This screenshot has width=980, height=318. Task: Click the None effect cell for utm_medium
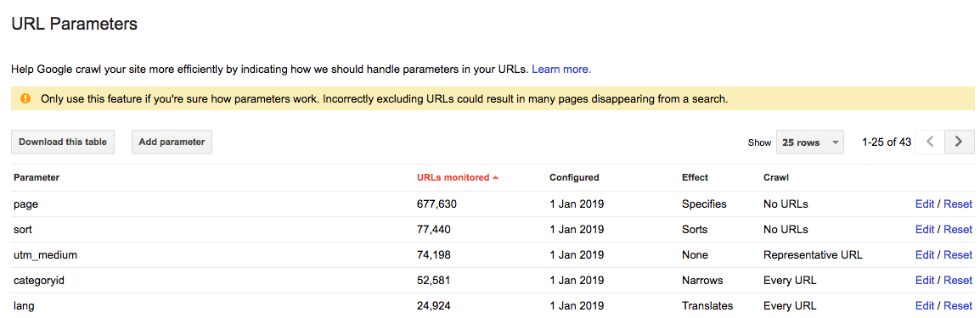[695, 255]
